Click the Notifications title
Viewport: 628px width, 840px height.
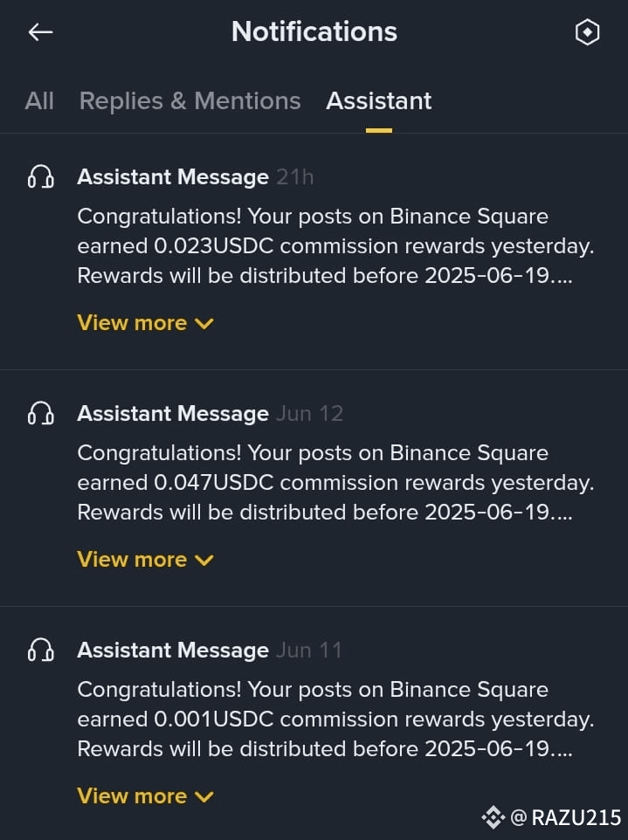click(x=314, y=32)
